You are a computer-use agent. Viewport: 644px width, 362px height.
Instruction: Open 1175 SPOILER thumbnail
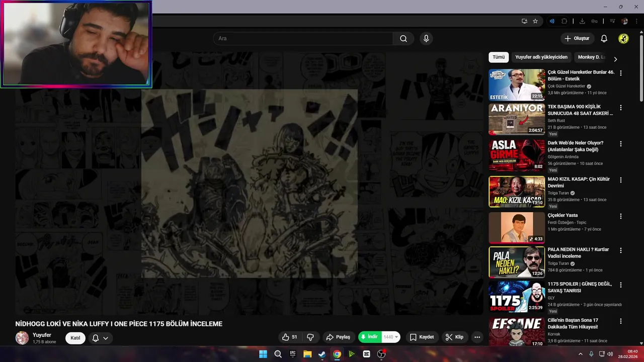coord(517,296)
